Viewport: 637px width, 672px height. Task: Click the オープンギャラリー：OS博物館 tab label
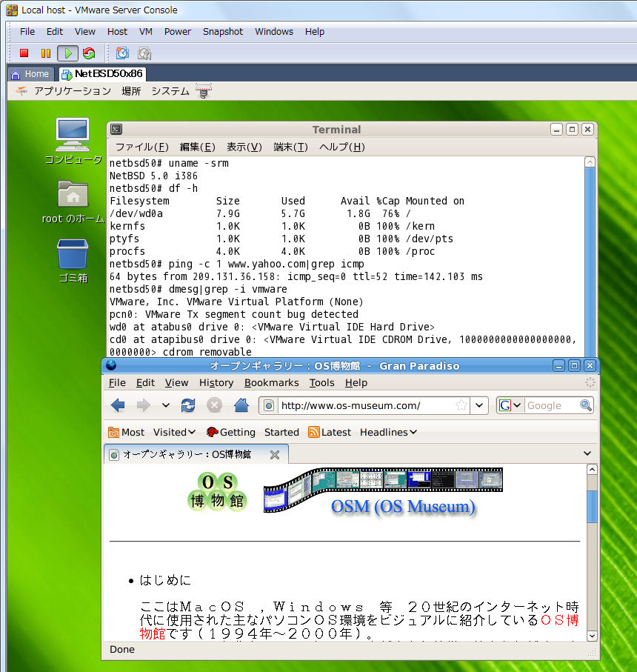click(x=187, y=454)
